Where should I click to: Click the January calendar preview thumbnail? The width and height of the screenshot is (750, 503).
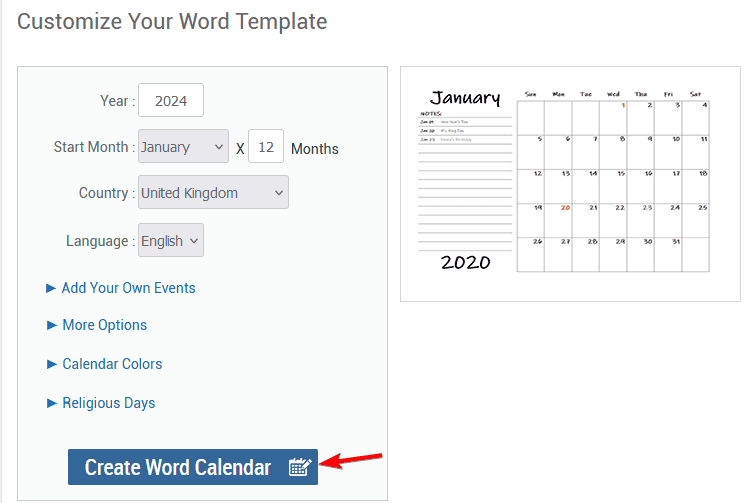coord(570,184)
